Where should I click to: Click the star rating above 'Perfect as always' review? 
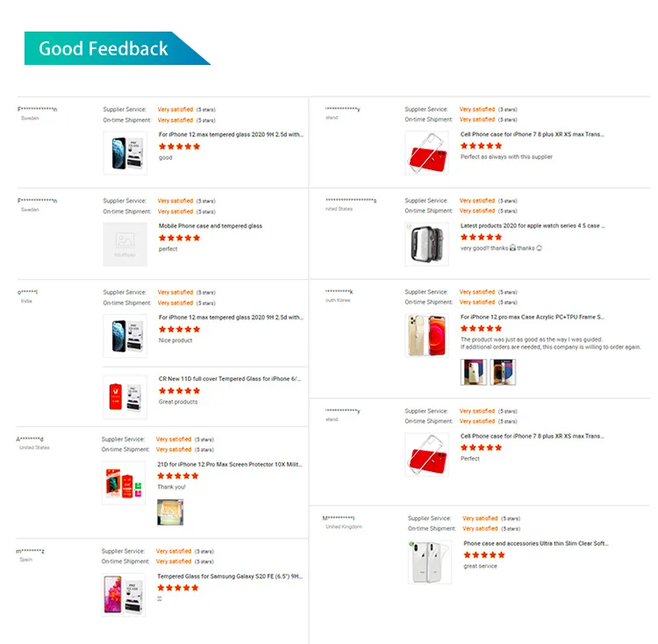[482, 146]
